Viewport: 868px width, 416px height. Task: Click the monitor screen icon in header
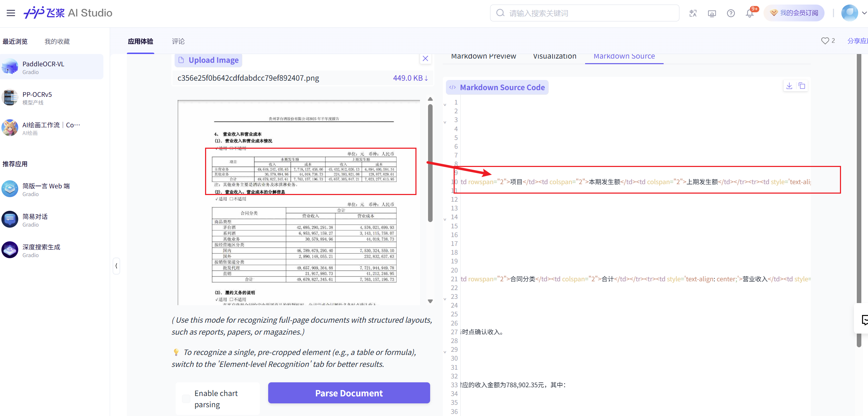[712, 13]
